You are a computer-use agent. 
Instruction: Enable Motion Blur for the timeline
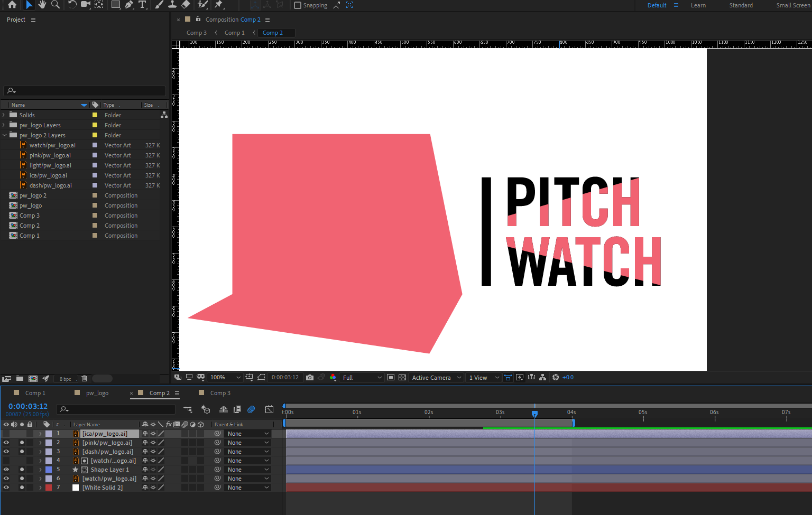[251, 409]
